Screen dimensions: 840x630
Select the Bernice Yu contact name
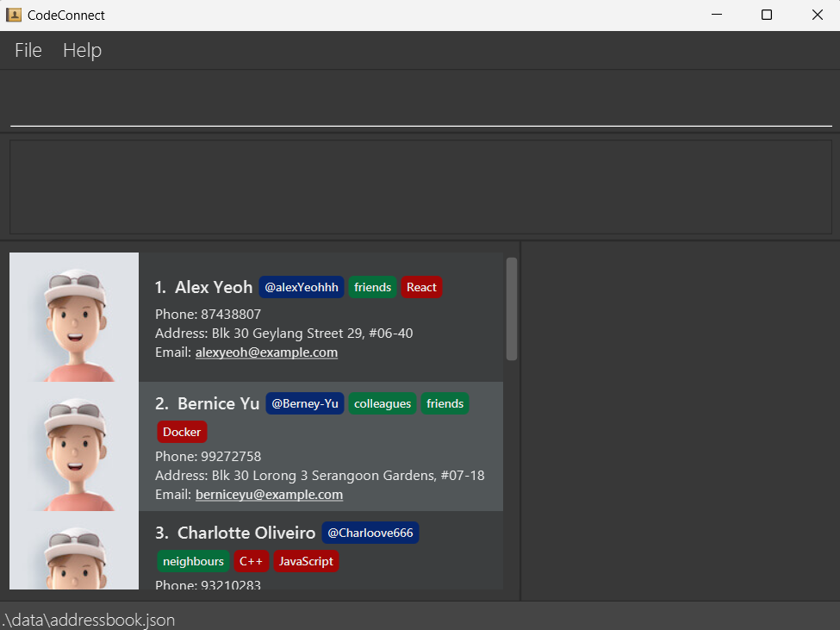(x=219, y=403)
